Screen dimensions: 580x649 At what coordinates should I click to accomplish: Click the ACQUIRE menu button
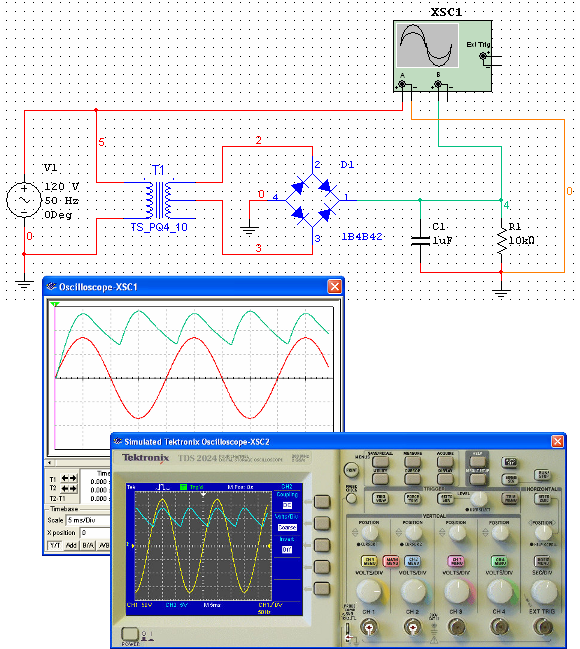coord(445,462)
